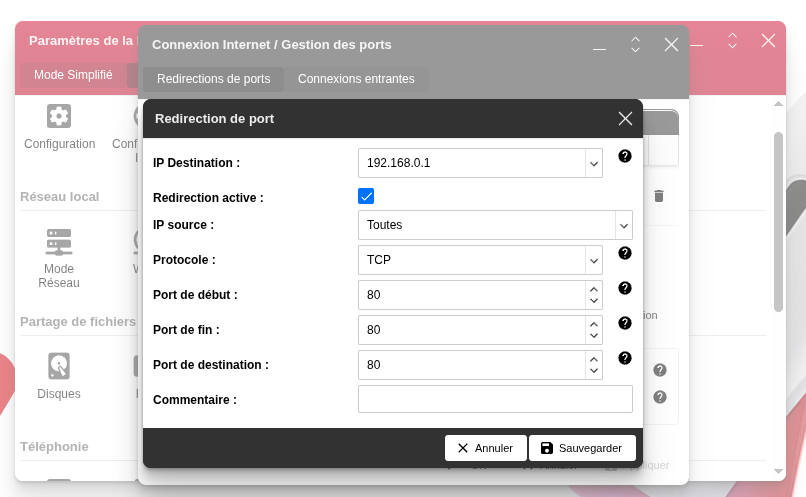Open Mode Réseau icon in settings window
Viewport: 806px width, 497px height.
[x=59, y=242]
